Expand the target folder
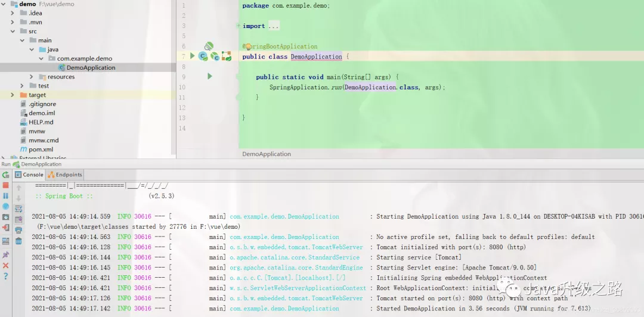644x317 pixels. 13,95
